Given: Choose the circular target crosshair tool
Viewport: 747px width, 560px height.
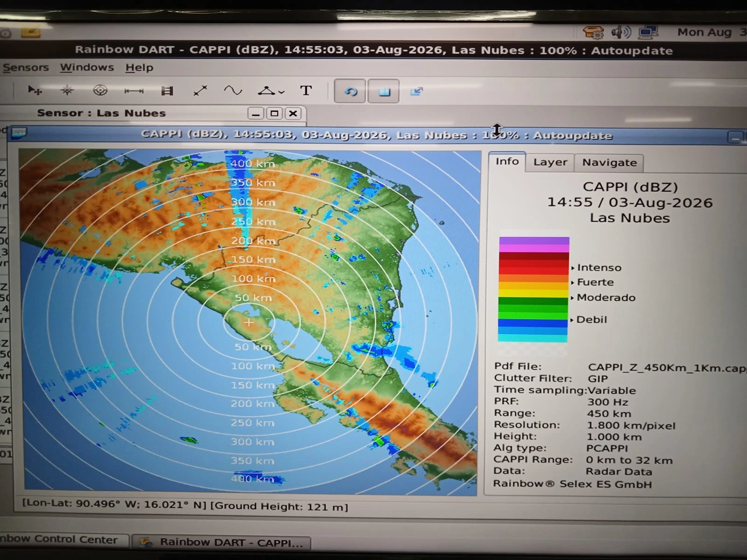Looking at the screenshot, I should coord(100,90).
